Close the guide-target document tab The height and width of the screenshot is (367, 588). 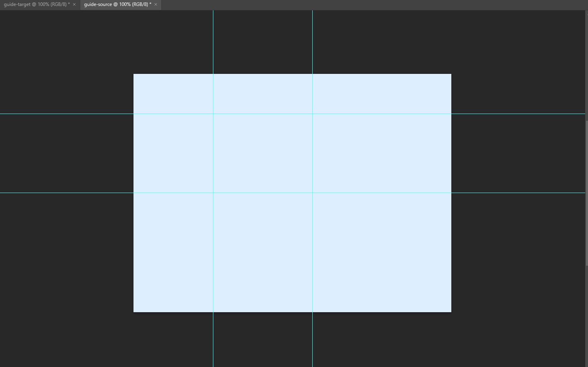(x=74, y=4)
